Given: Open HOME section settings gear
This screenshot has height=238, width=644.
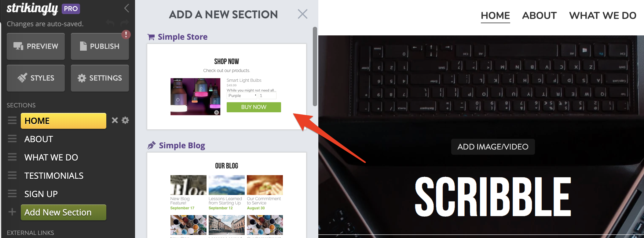Looking at the screenshot, I should [125, 120].
